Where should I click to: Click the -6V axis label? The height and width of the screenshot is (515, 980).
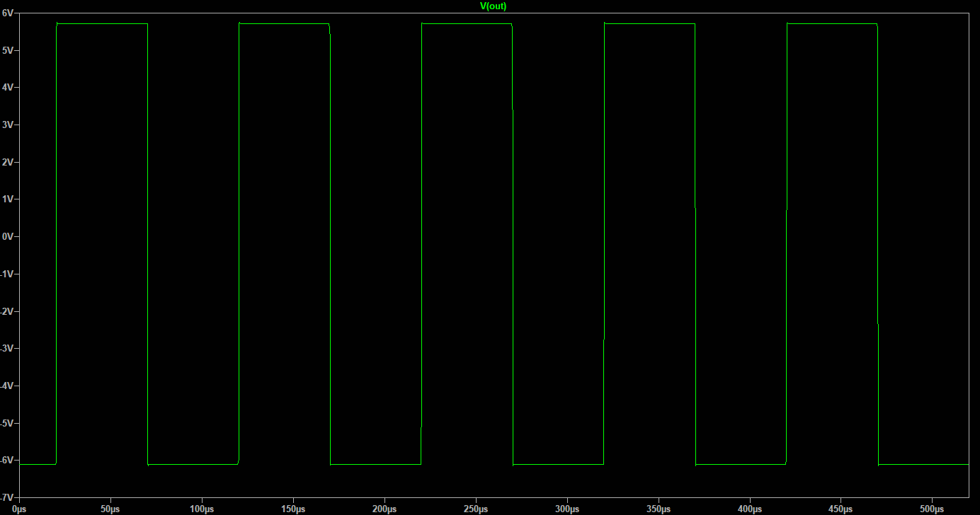(7, 461)
